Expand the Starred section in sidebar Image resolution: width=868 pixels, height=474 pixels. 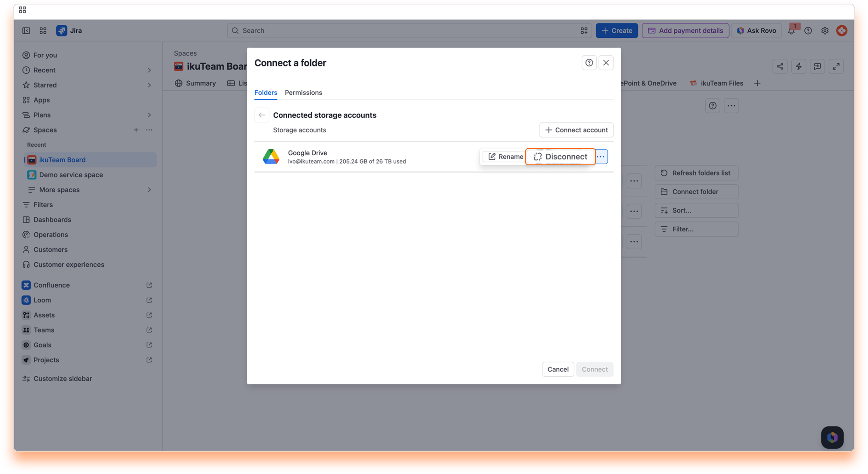149,85
